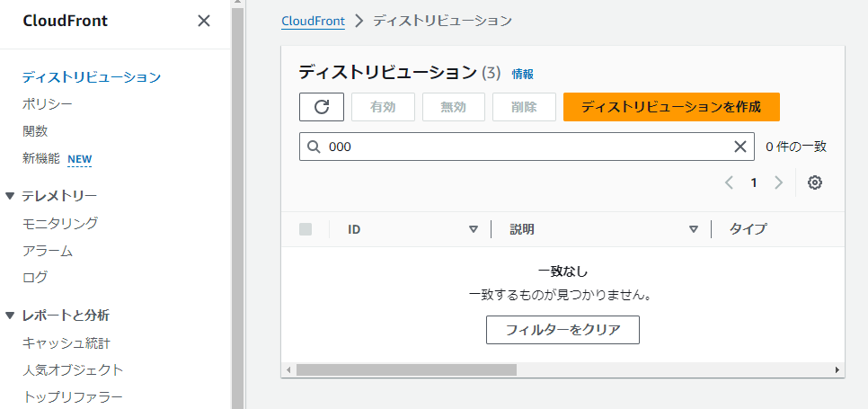
Task: Open 人気オブジェクト in the sidebar
Action: point(73,369)
